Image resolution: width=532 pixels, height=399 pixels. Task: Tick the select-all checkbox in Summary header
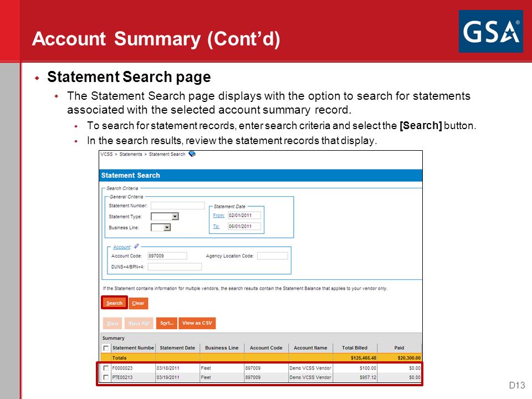tap(106, 348)
